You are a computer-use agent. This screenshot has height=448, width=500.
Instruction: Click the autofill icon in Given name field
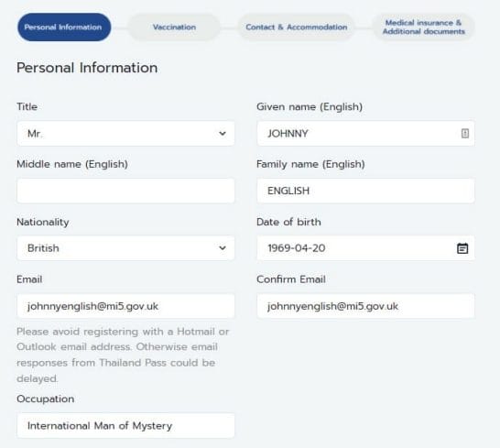click(x=465, y=134)
